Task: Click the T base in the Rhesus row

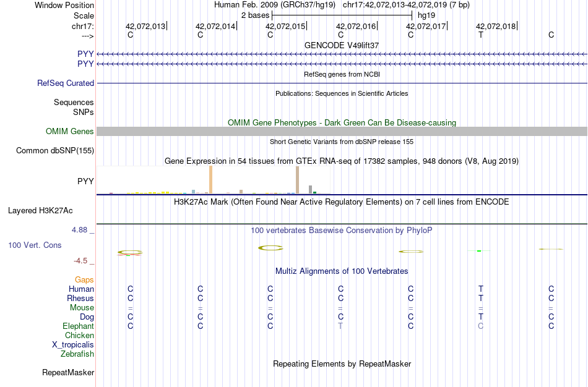Action: tap(481, 298)
